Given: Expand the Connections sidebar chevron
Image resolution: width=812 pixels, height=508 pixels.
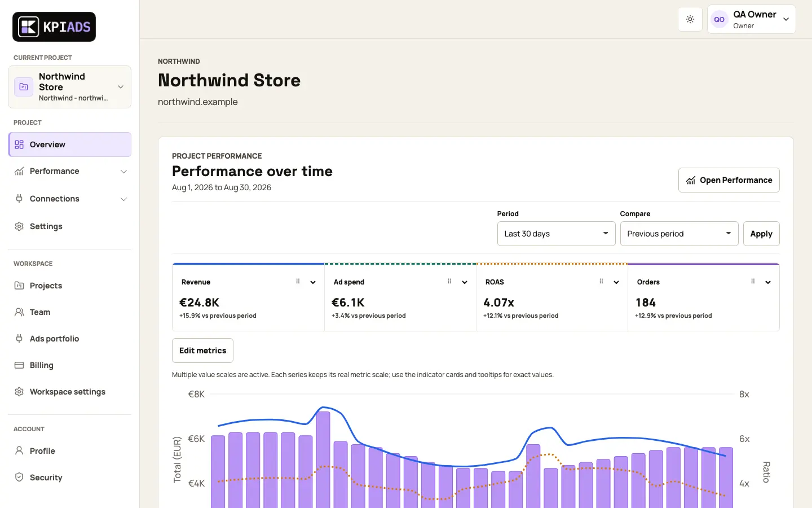Looking at the screenshot, I should click(123, 199).
